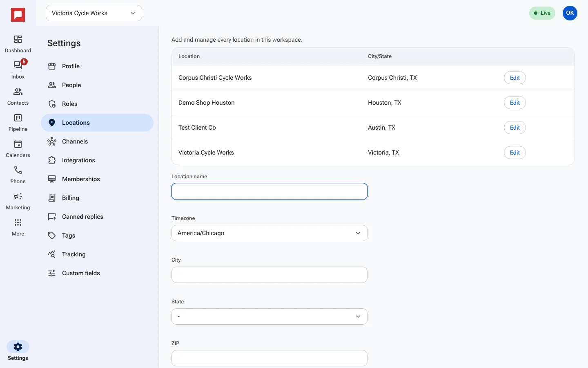The width and height of the screenshot is (588, 368).
Task: Open the Pipeline board icon
Action: click(x=18, y=118)
